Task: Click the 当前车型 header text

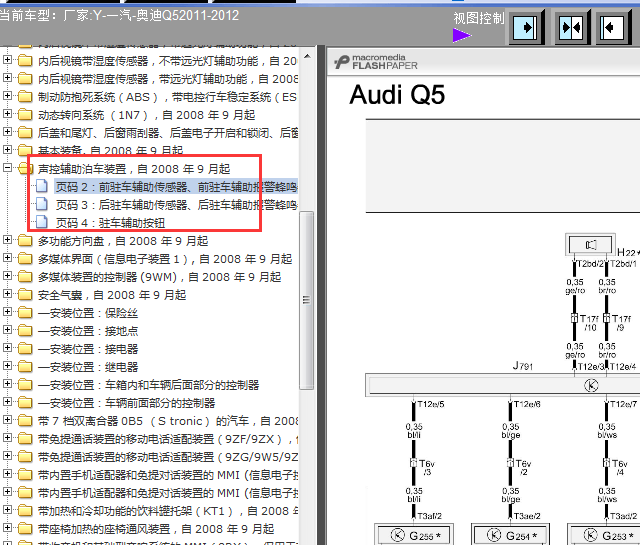Action: [x=119, y=16]
